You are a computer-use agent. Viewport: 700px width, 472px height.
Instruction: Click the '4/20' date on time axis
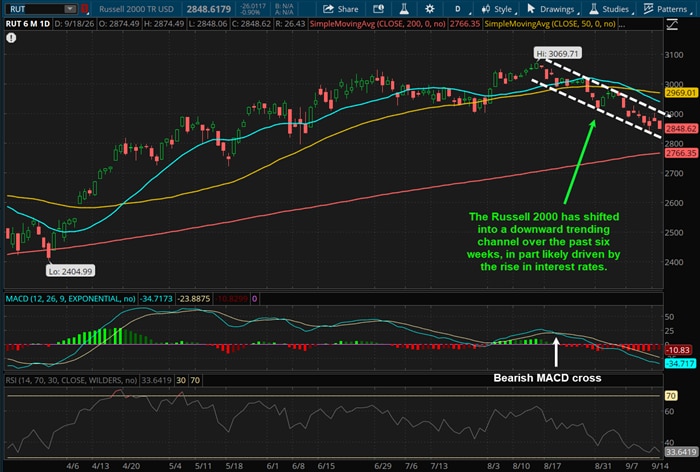tap(131, 466)
